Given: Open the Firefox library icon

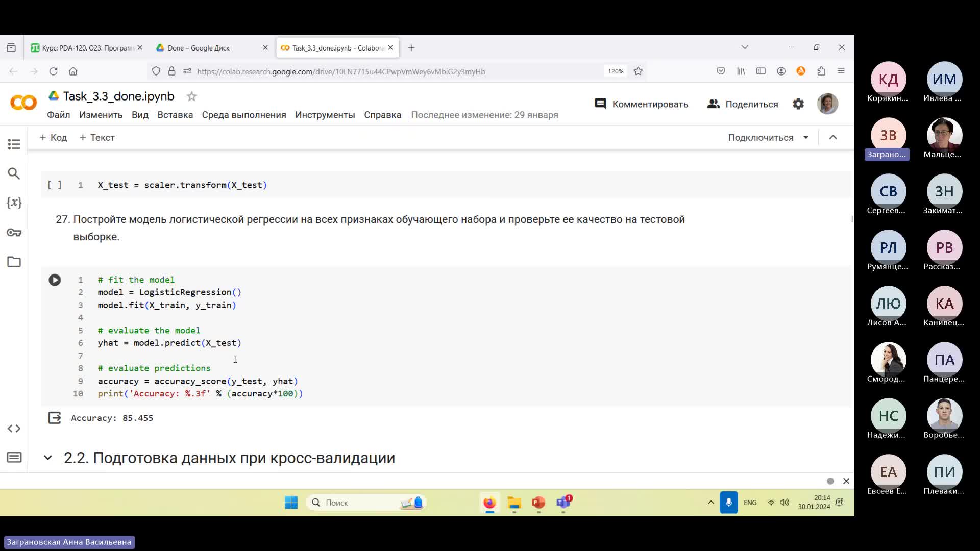Looking at the screenshot, I should 741,71.
